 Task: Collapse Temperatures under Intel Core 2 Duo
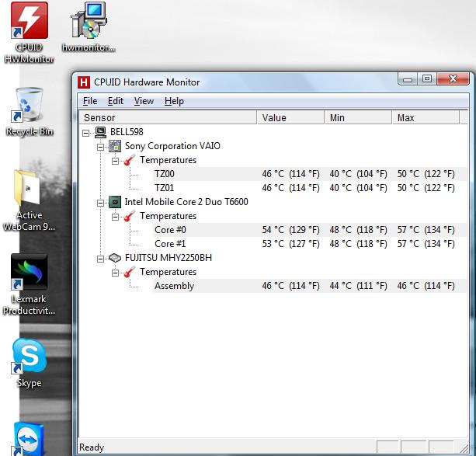pyautogui.click(x=115, y=217)
